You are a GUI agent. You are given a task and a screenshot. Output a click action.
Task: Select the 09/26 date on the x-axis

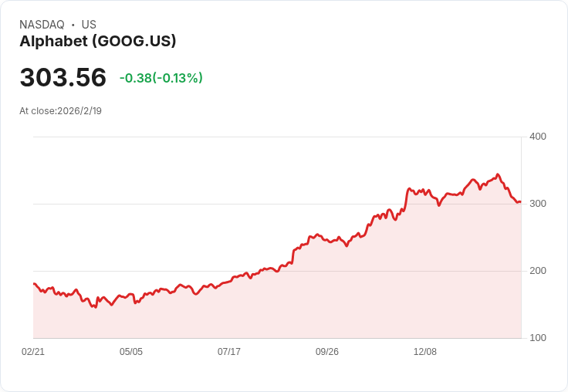point(327,352)
